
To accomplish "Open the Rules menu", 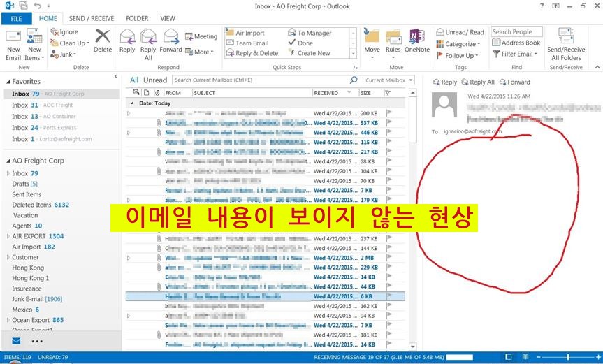I will point(393,44).
